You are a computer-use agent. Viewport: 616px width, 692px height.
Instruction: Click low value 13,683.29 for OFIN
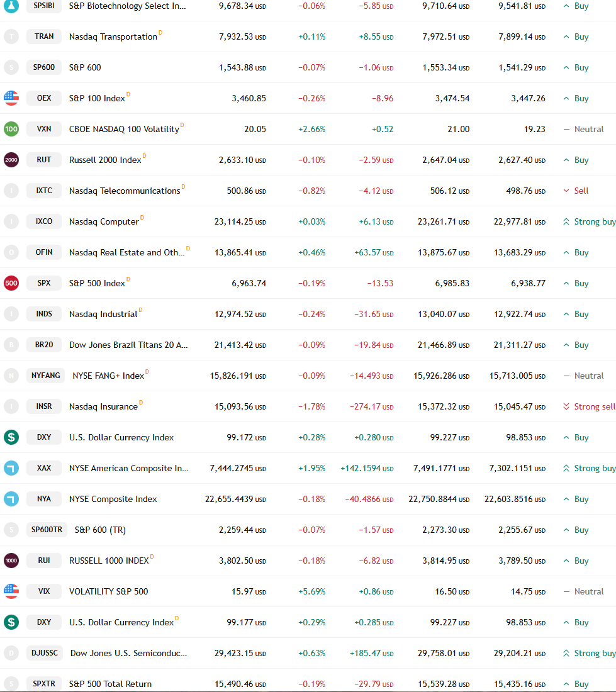[519, 252]
